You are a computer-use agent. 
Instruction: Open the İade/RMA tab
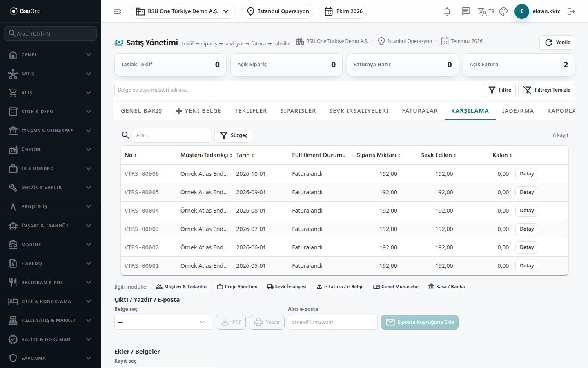tap(518, 111)
